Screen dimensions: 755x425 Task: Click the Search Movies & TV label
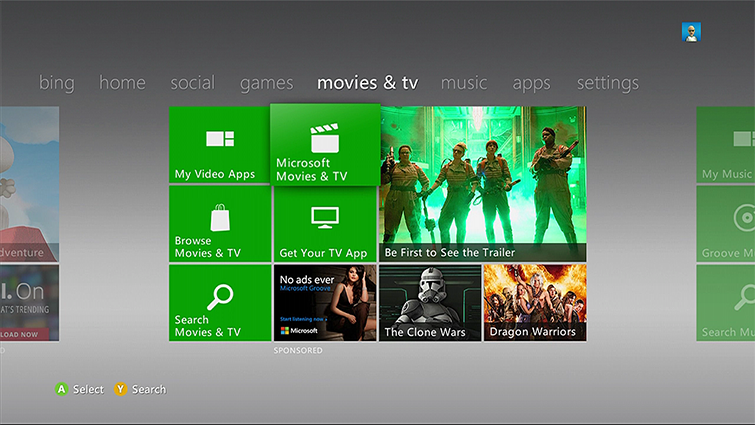208,326
